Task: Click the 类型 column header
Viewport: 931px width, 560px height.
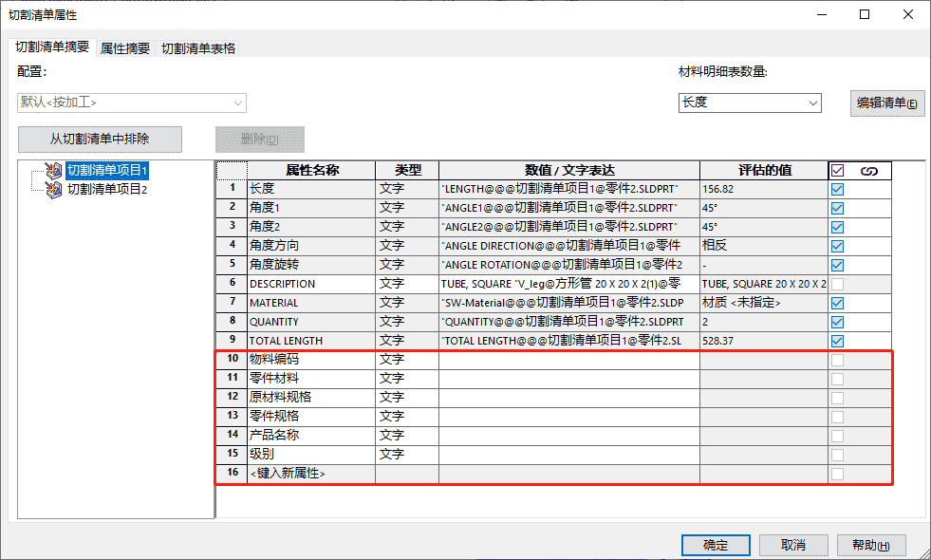Action: pos(407,171)
